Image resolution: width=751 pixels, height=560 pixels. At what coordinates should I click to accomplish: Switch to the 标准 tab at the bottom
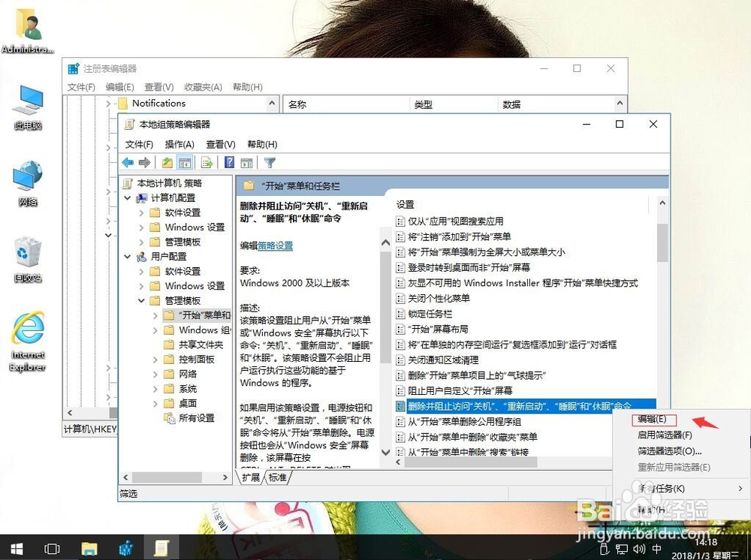pyautogui.click(x=276, y=477)
